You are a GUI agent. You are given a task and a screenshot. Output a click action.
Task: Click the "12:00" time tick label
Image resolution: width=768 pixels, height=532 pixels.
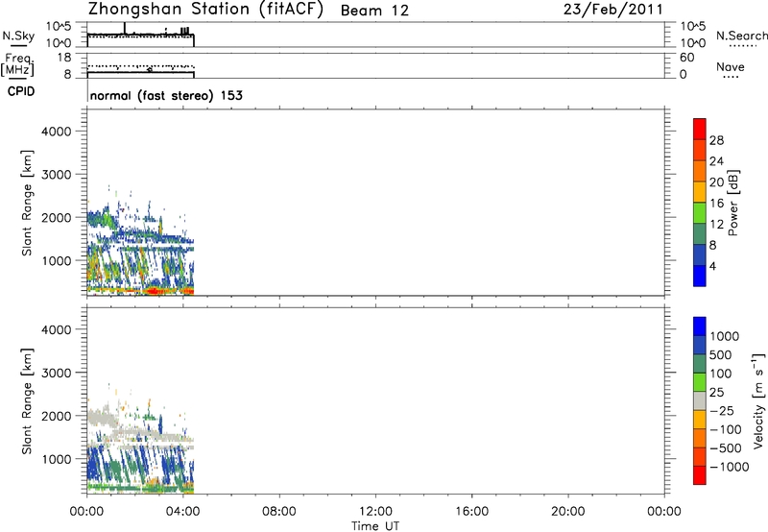click(x=375, y=512)
